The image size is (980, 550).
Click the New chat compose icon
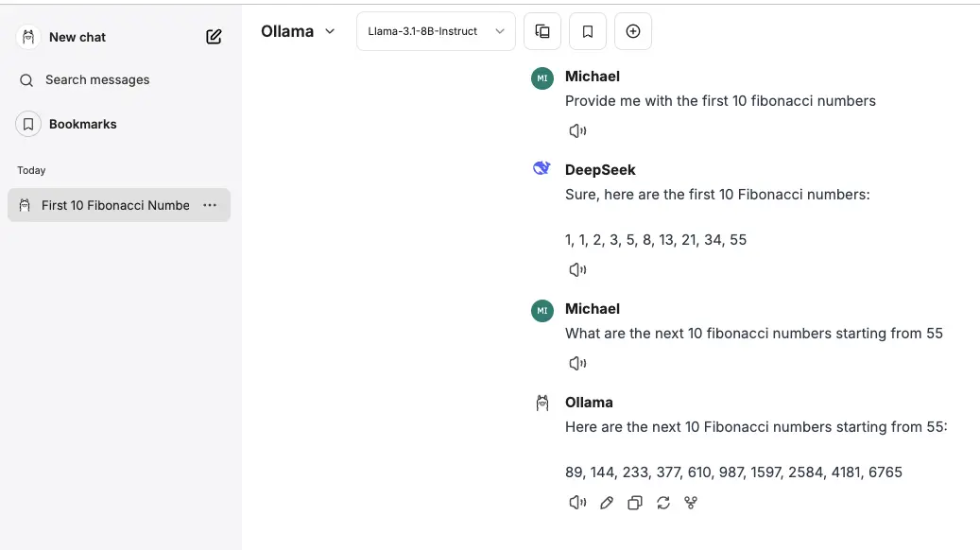point(214,36)
